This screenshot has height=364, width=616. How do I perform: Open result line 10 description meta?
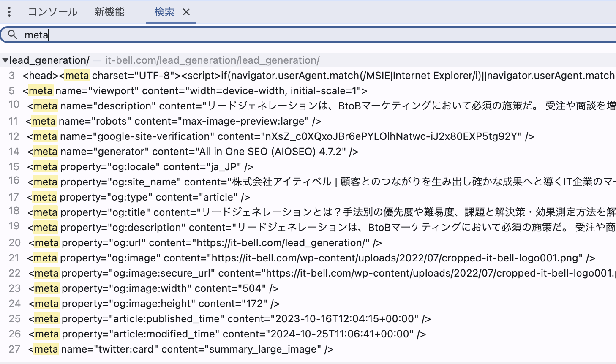[x=308, y=106]
